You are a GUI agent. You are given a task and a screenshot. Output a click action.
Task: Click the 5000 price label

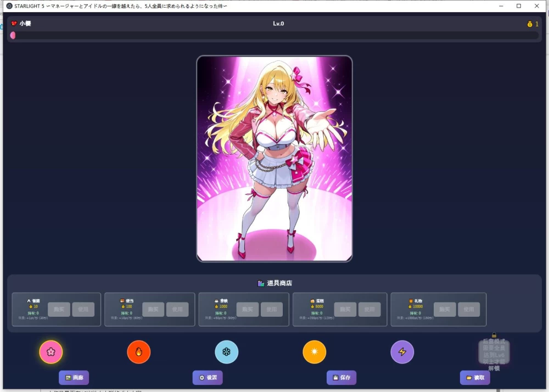tap(320, 306)
